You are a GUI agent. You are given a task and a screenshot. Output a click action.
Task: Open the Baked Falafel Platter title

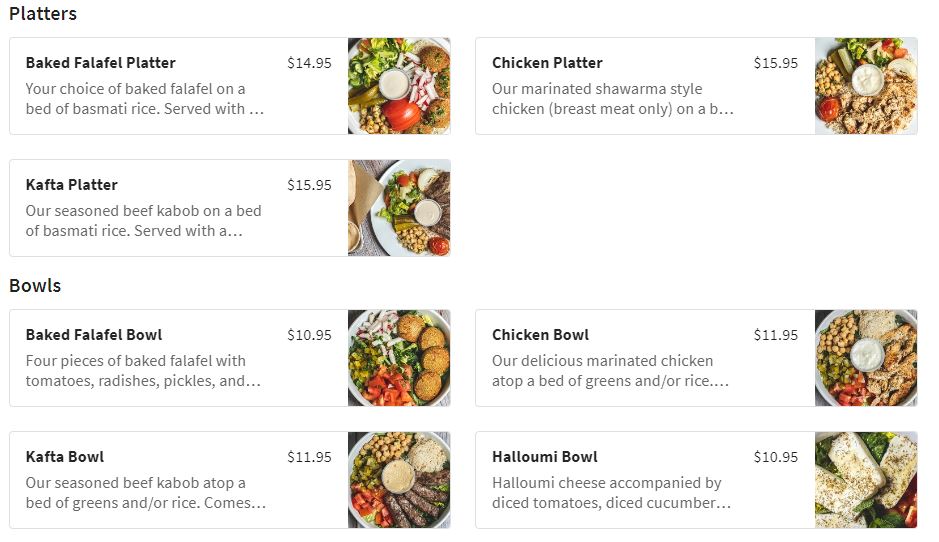click(x=101, y=63)
